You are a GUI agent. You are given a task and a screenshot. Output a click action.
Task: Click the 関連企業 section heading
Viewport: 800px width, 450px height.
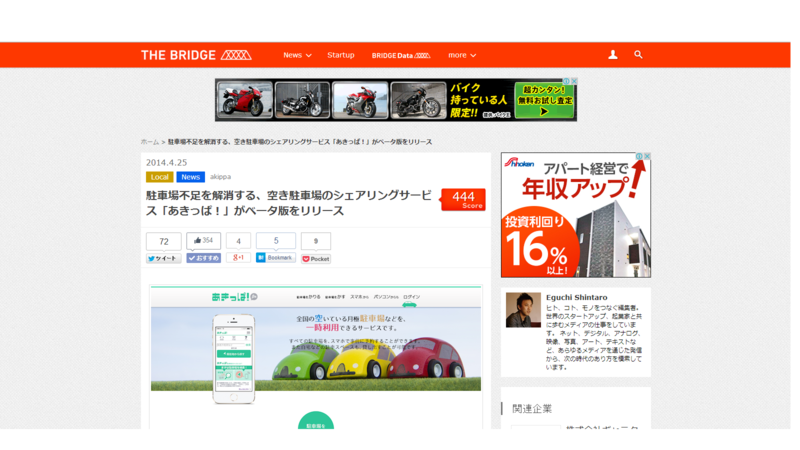[x=532, y=409]
